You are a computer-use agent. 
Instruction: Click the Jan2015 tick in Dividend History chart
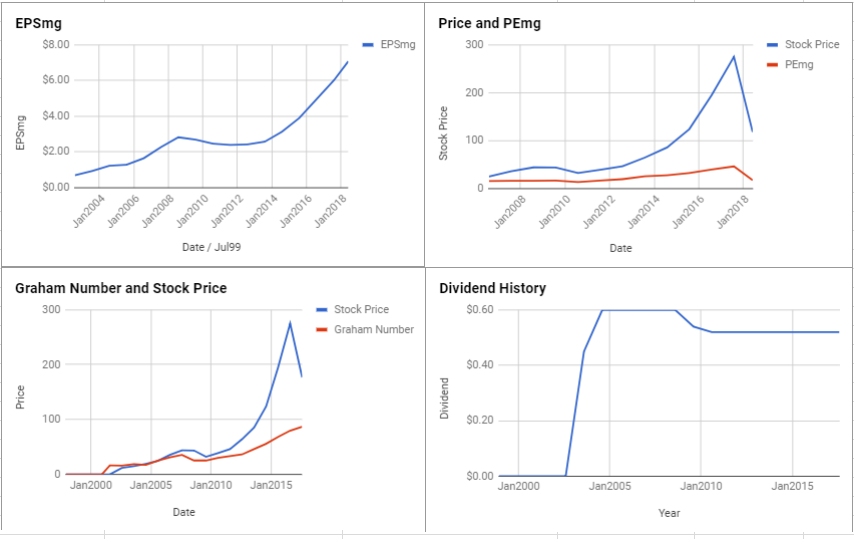pyautogui.click(x=792, y=486)
